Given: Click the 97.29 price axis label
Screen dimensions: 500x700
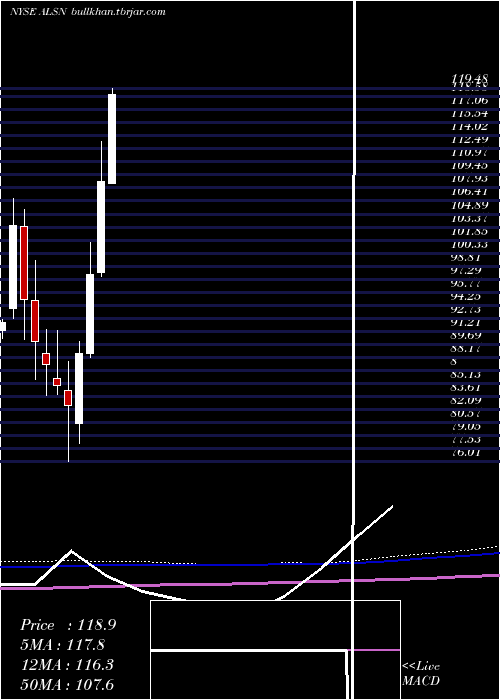Looking at the screenshot, I should tap(467, 271).
